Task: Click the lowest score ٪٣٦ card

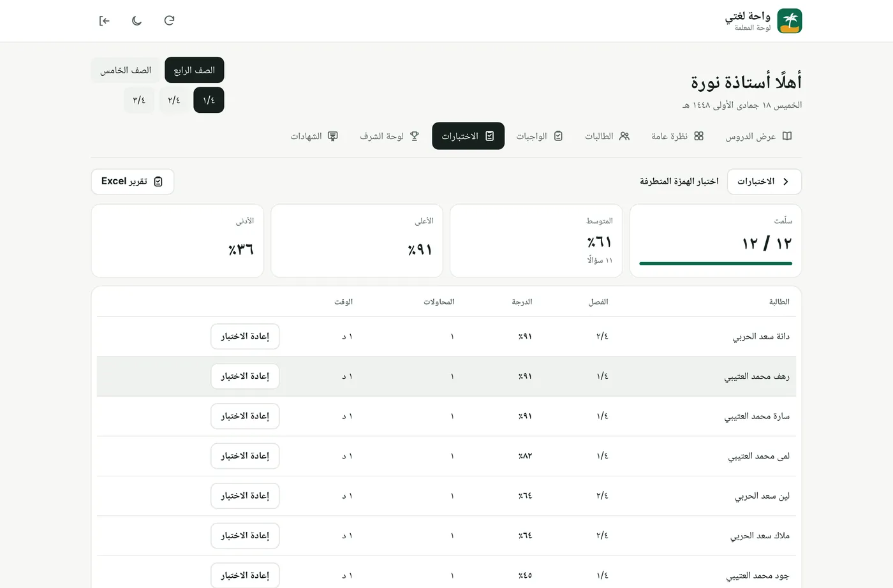Action: click(x=177, y=241)
